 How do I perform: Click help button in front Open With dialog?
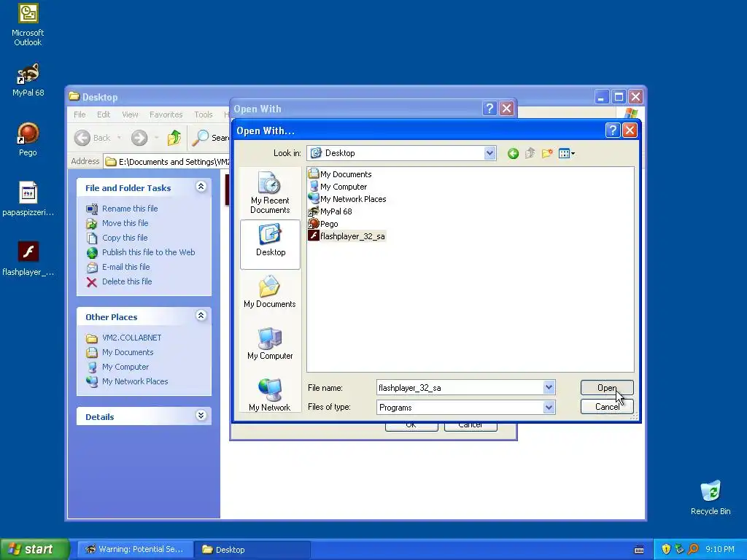click(613, 130)
